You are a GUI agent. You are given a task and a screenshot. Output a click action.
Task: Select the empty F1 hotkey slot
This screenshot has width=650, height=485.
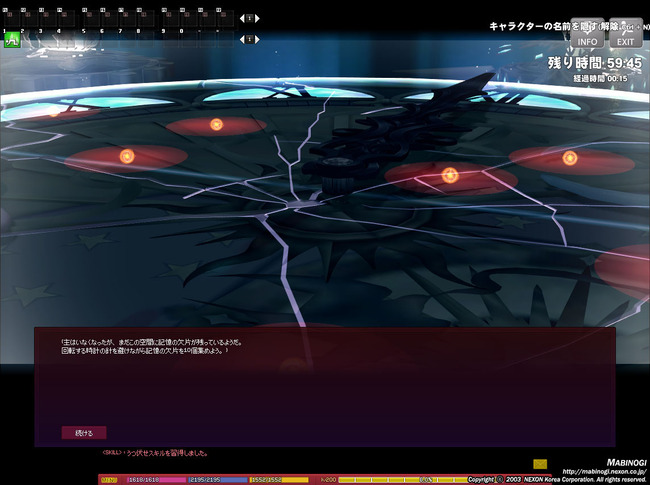tap(12, 19)
